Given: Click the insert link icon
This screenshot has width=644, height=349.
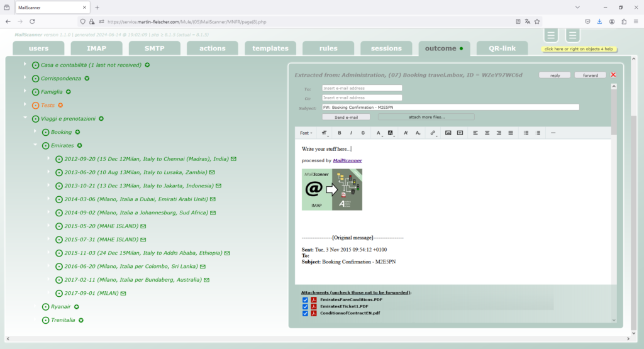Looking at the screenshot, I should point(433,133).
